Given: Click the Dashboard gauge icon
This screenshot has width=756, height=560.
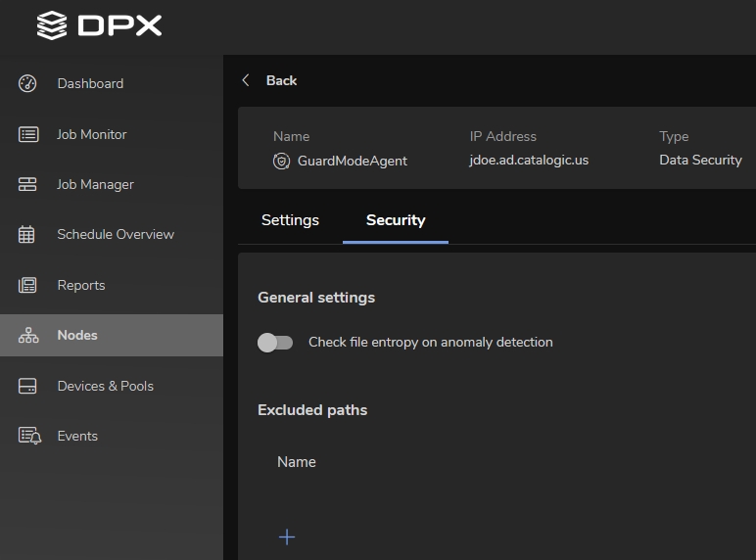Looking at the screenshot, I should click(x=28, y=83).
